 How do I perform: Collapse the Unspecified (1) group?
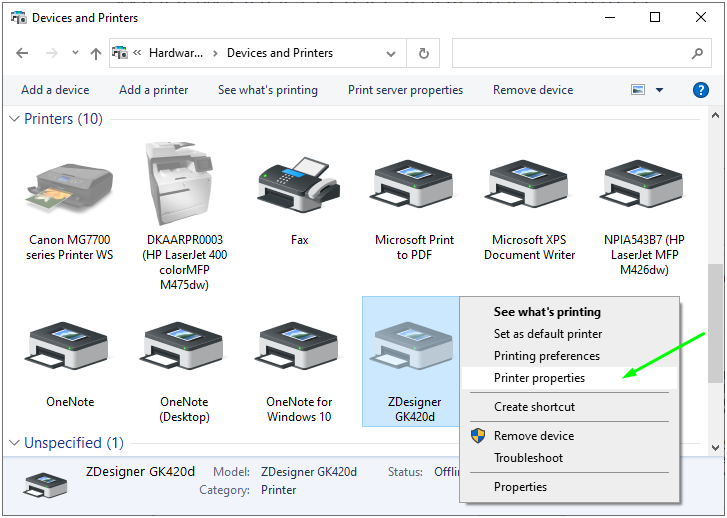14,443
